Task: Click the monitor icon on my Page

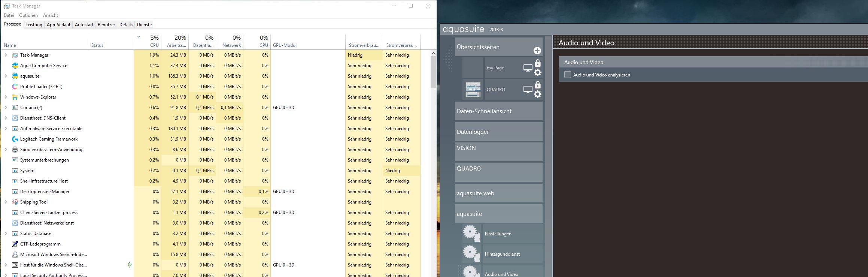Action: pos(528,68)
